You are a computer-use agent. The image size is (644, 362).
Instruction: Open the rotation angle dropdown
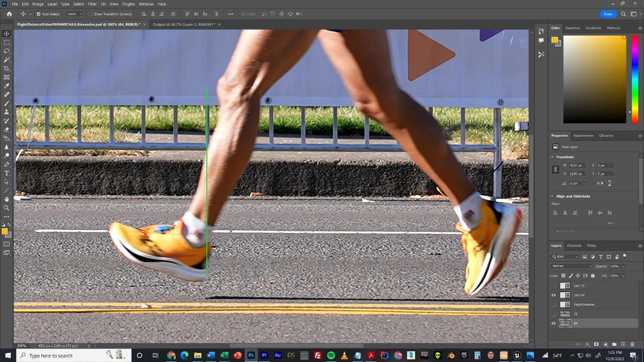(x=584, y=184)
